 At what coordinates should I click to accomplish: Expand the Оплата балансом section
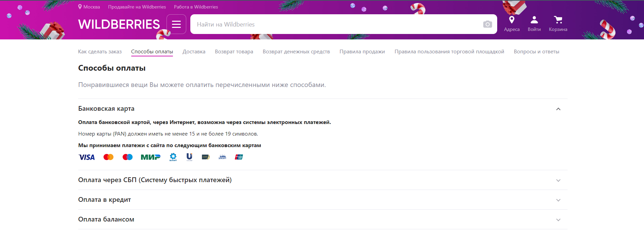click(x=558, y=220)
